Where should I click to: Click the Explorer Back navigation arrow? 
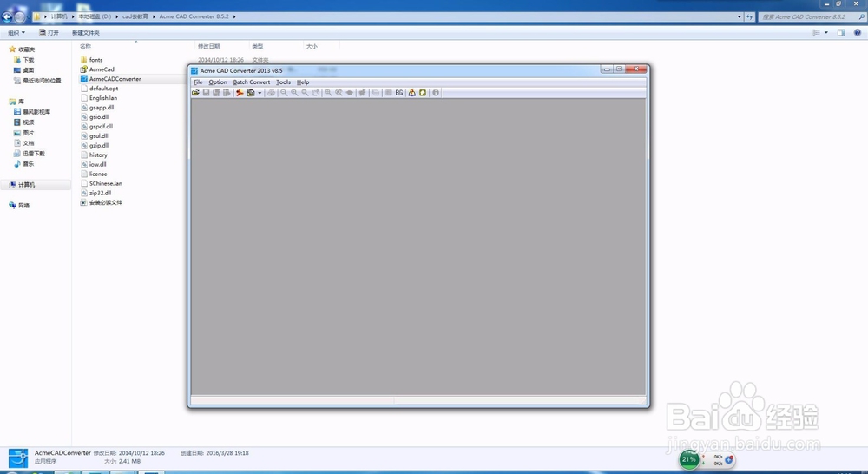[x=7, y=17]
